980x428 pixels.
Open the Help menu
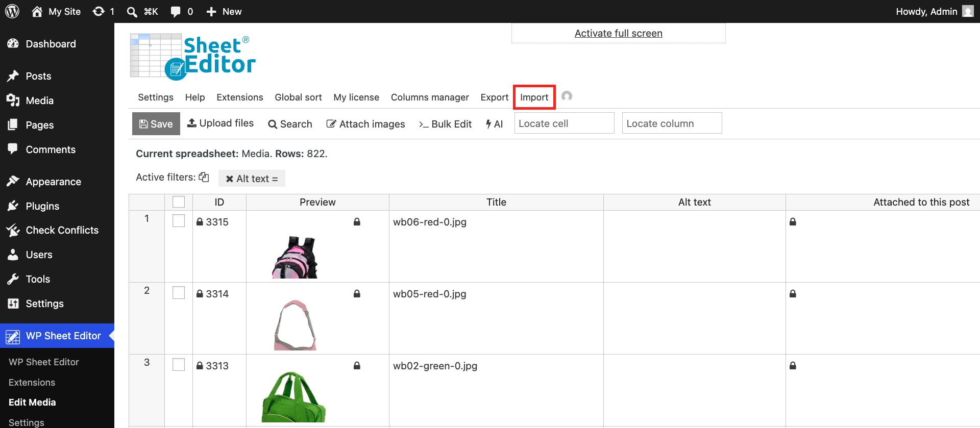click(x=195, y=97)
